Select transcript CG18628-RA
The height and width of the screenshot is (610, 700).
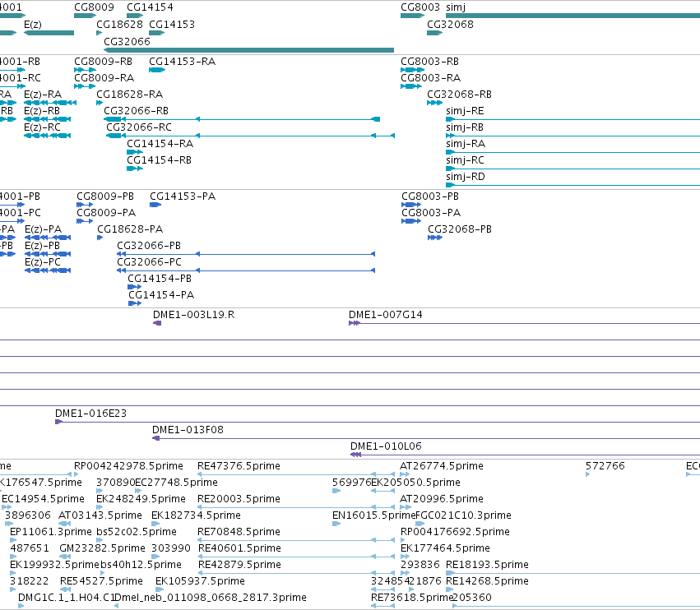(129, 95)
